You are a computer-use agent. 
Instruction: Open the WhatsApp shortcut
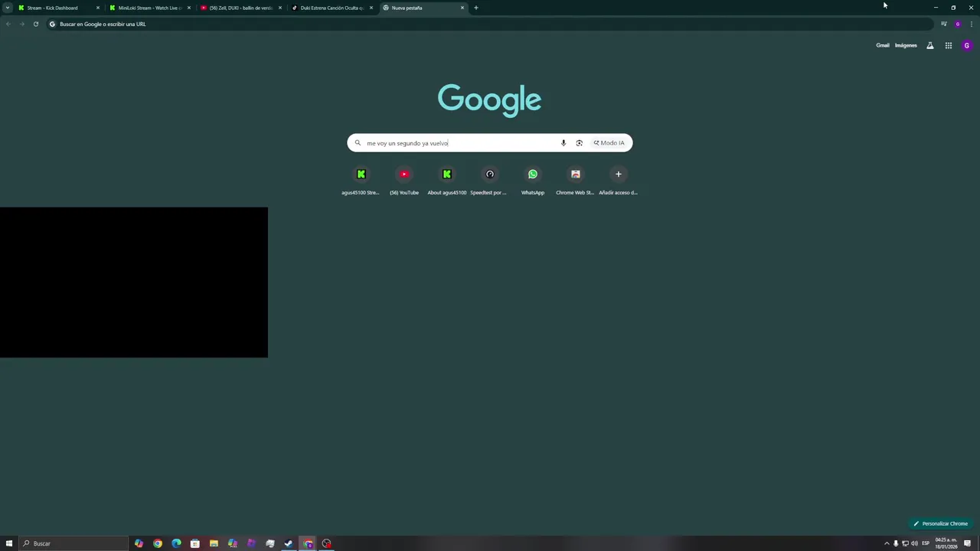click(533, 181)
